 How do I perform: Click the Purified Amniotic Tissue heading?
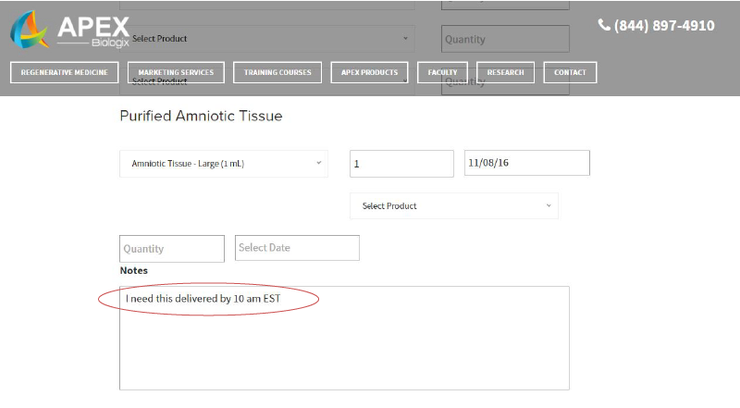point(201,116)
